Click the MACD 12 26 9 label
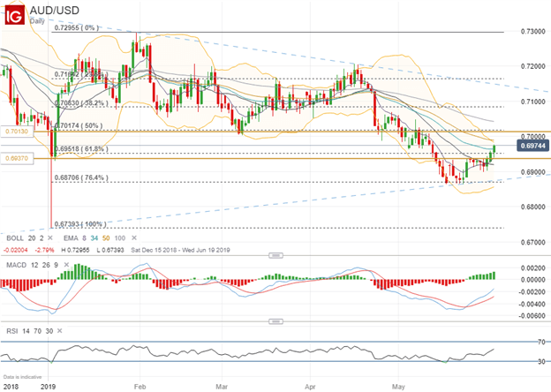The height and width of the screenshot is (392, 551). point(33,265)
